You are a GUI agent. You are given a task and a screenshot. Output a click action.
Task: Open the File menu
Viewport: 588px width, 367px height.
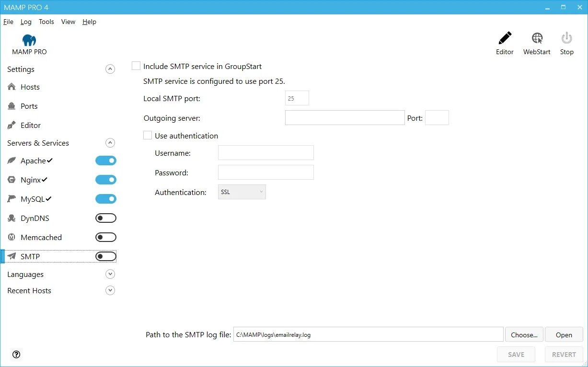[x=8, y=22]
